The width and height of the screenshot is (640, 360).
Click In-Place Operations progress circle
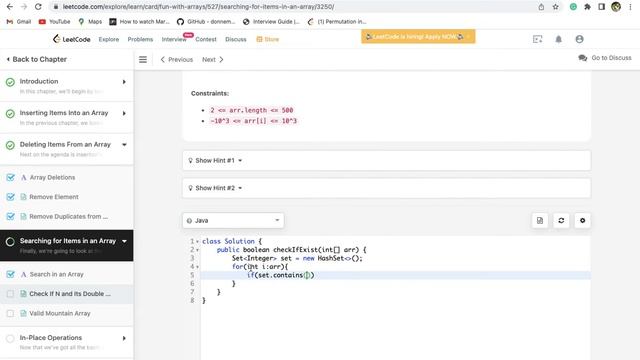(x=10, y=338)
